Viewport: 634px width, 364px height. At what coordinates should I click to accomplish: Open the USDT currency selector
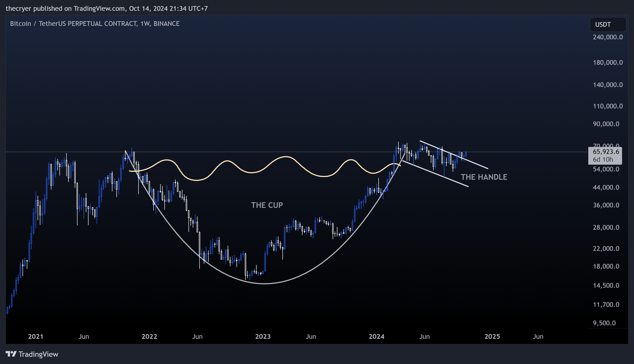[608, 25]
